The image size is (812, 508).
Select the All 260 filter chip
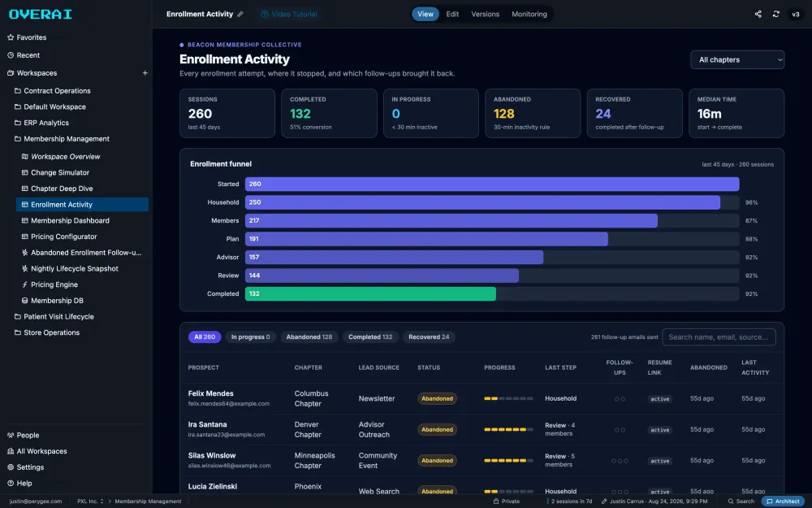[x=205, y=337]
